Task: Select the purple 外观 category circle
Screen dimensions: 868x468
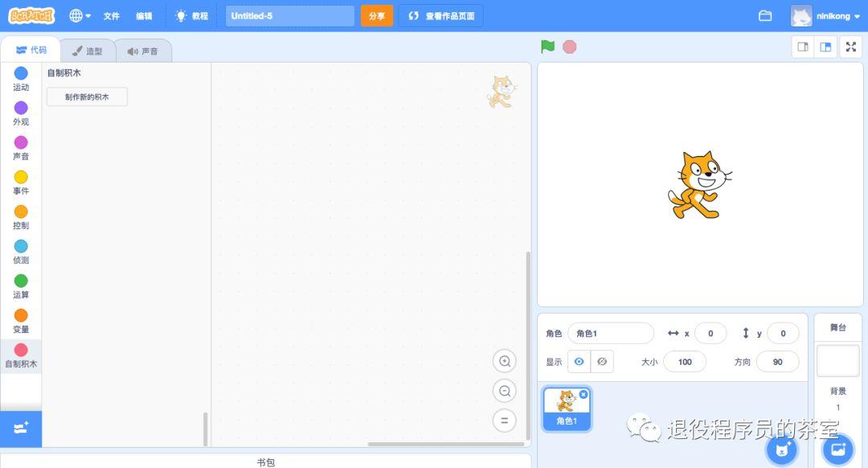Action: (x=21, y=108)
